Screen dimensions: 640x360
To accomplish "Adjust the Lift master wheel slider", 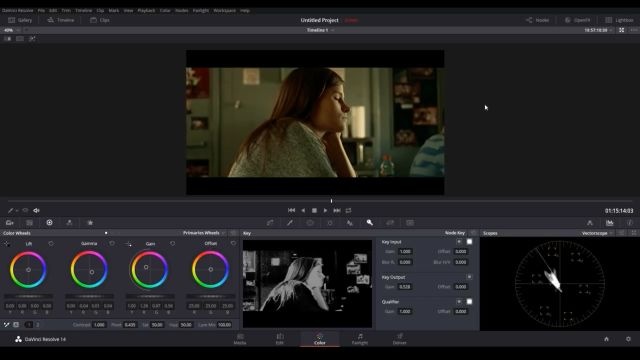I will pos(28,296).
